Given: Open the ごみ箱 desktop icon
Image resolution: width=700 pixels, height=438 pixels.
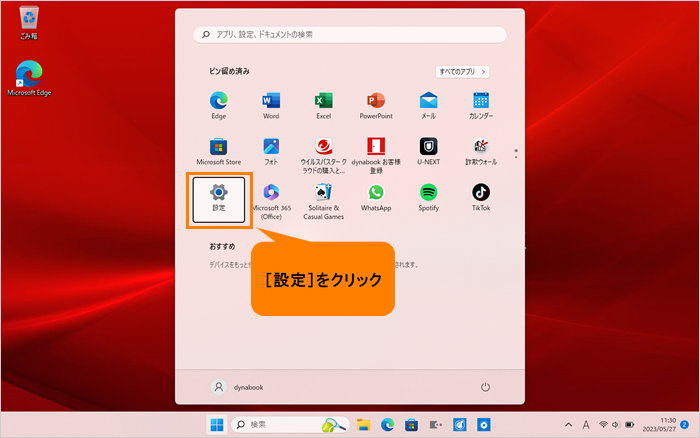Looking at the screenshot, I should click(x=29, y=23).
